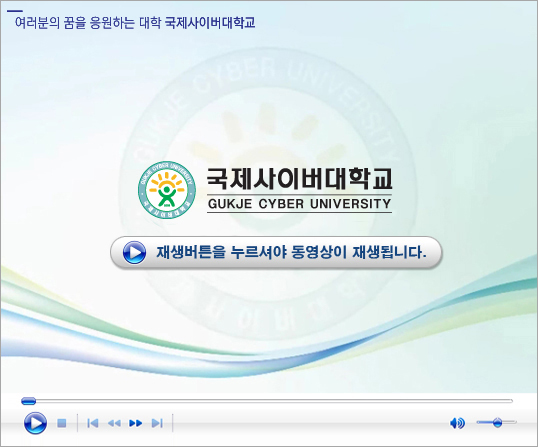This screenshot has height=447, width=538.
Task: Click the play button in player controls
Action: pyautogui.click(x=35, y=423)
